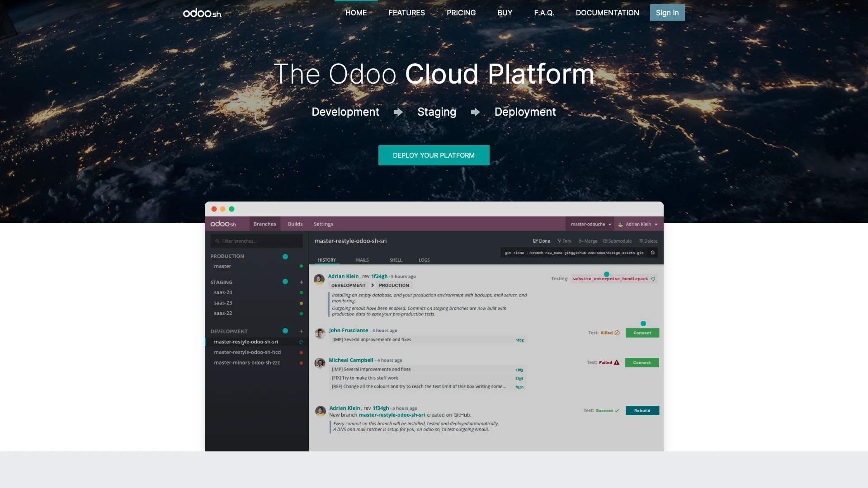The image size is (868, 488).
Task: Click the DEVELOPMENT section expand plus icon
Action: coord(302,331)
